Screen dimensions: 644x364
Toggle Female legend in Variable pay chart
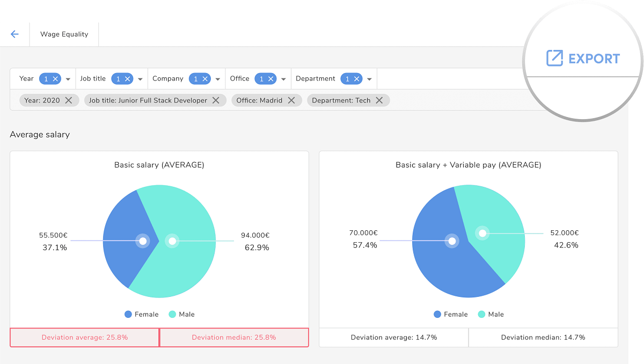(x=451, y=315)
